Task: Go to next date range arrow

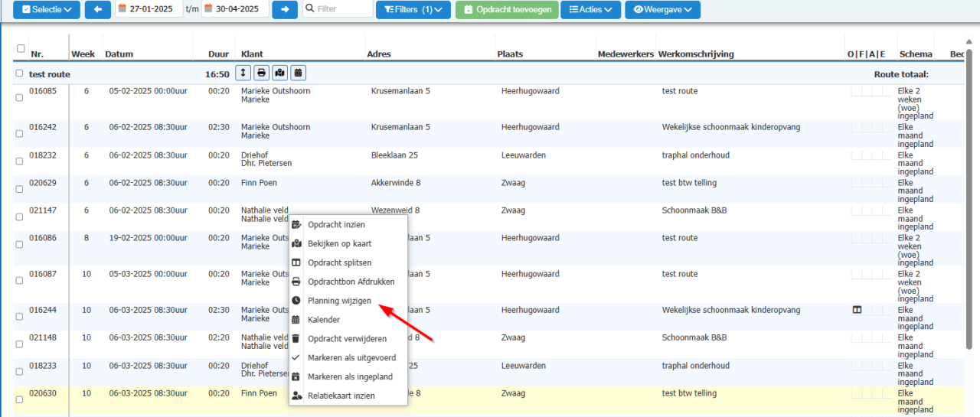Action: (x=285, y=10)
